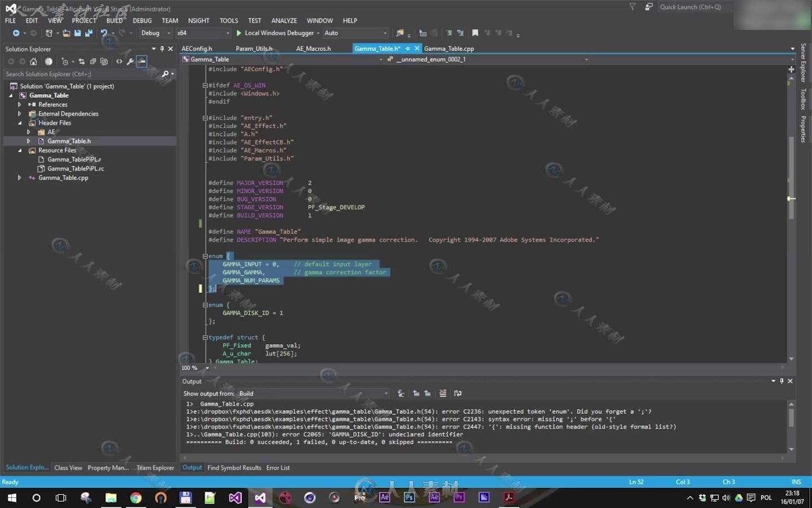The image size is (812, 508).
Task: Click the notifications flag icon in the title bar
Action: click(x=633, y=7)
